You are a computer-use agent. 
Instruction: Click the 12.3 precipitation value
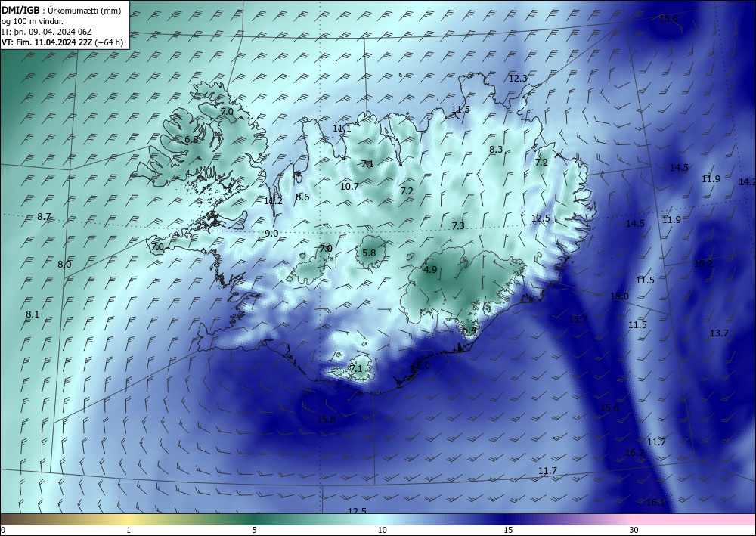coord(519,79)
